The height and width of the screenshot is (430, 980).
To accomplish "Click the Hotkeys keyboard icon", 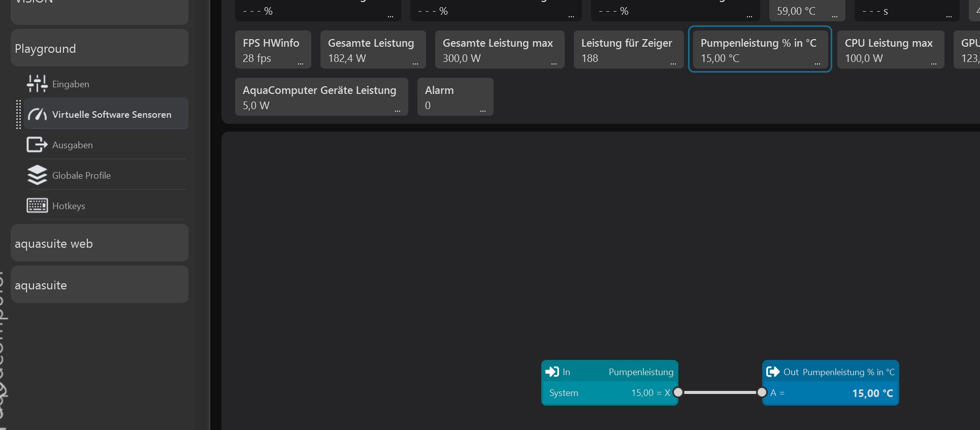I will click(37, 206).
